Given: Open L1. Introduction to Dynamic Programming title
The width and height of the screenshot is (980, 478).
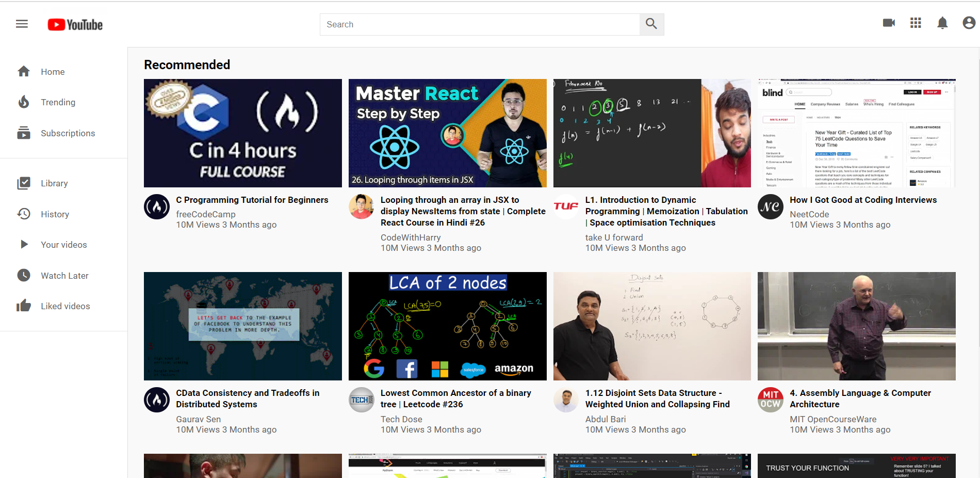Looking at the screenshot, I should click(x=666, y=211).
